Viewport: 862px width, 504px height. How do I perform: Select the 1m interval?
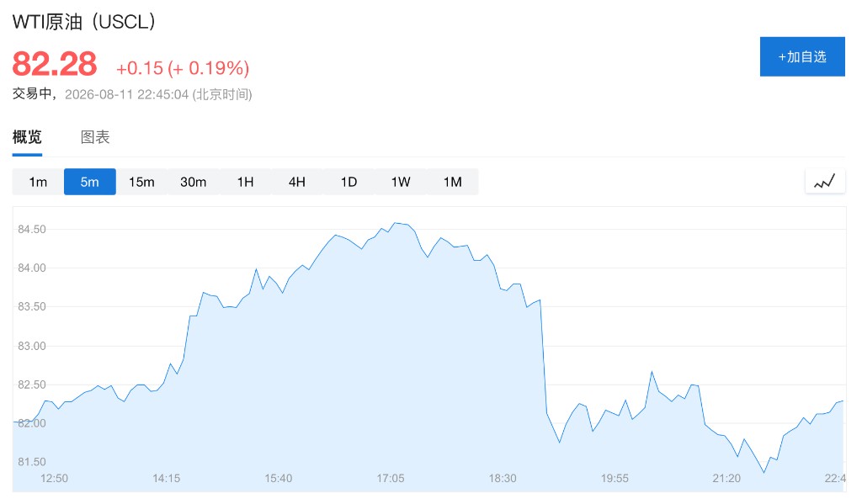click(38, 182)
